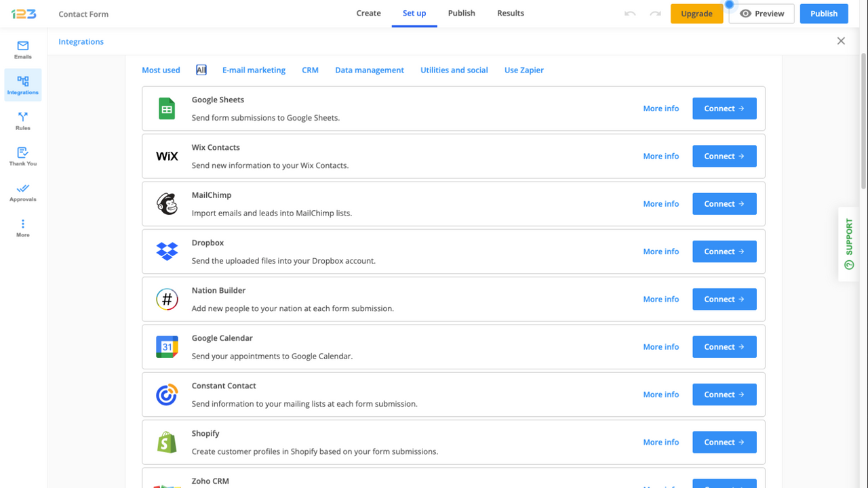Open the Approvals sidebar section
This screenshot has width=868, height=488.
(23, 192)
